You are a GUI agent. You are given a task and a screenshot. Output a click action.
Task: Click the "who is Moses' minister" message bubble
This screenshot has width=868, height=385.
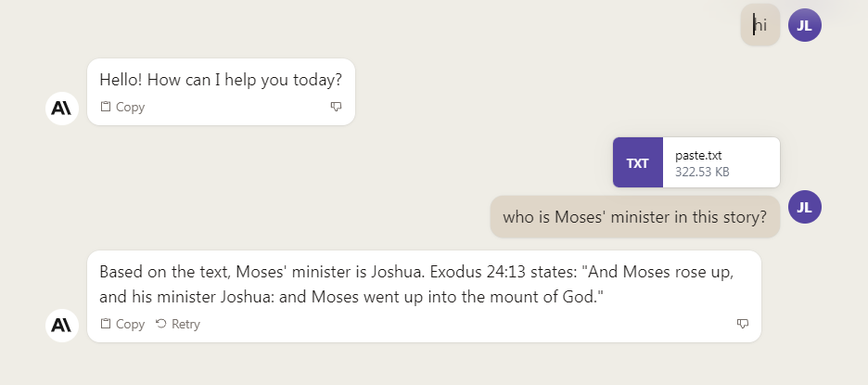tap(634, 218)
